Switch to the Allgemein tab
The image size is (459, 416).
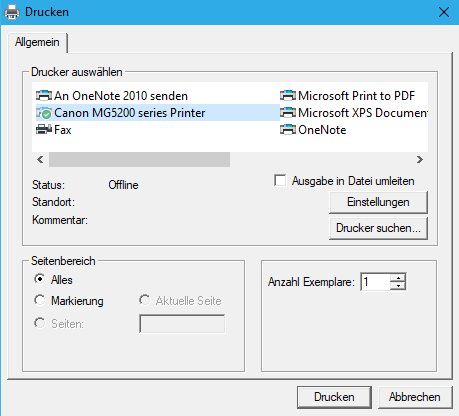(37, 42)
